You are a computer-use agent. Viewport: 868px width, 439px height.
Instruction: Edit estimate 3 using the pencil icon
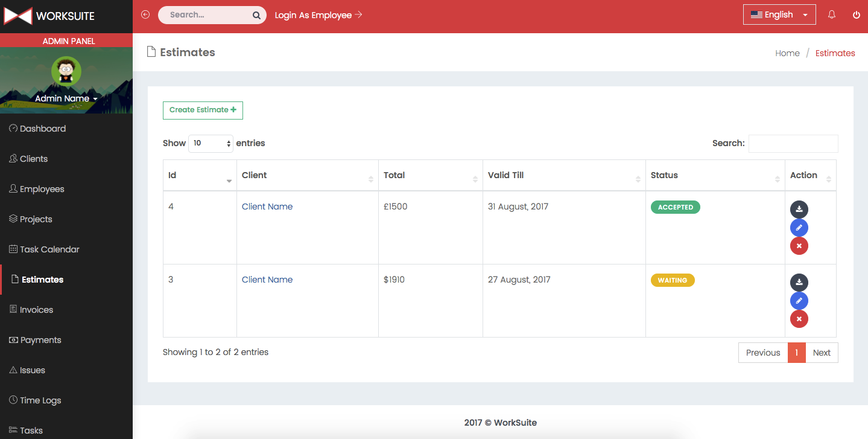tap(799, 301)
